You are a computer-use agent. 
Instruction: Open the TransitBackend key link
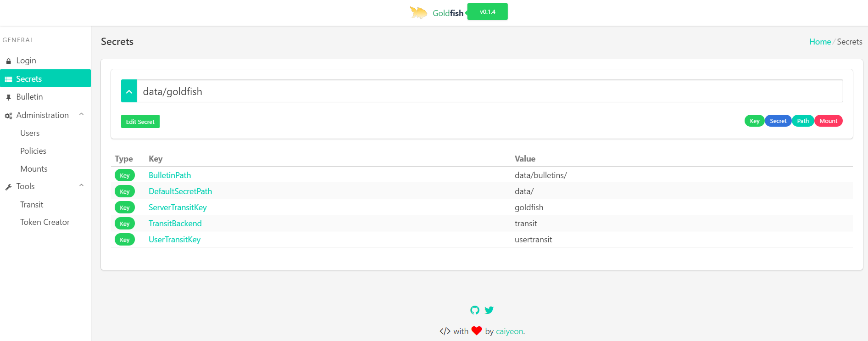[175, 224]
